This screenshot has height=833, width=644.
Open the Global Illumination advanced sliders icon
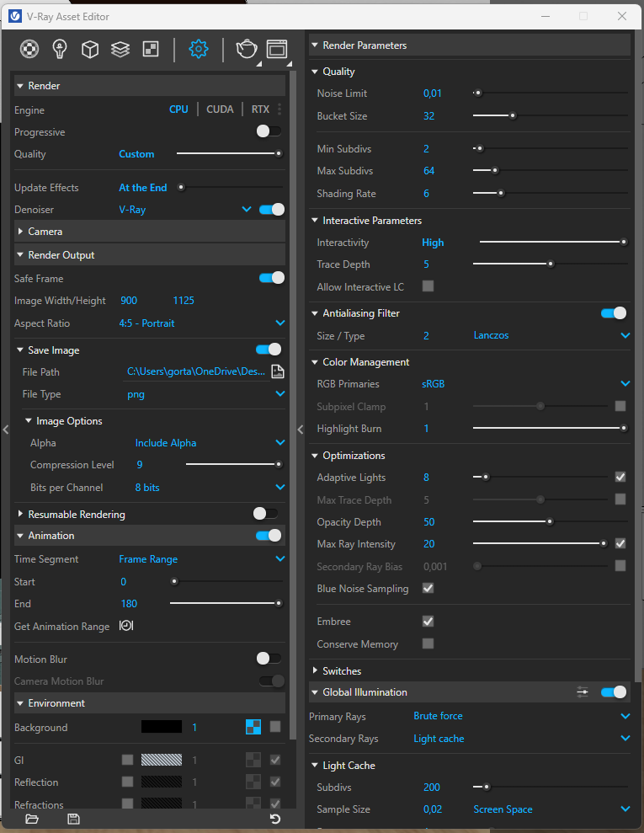(583, 691)
